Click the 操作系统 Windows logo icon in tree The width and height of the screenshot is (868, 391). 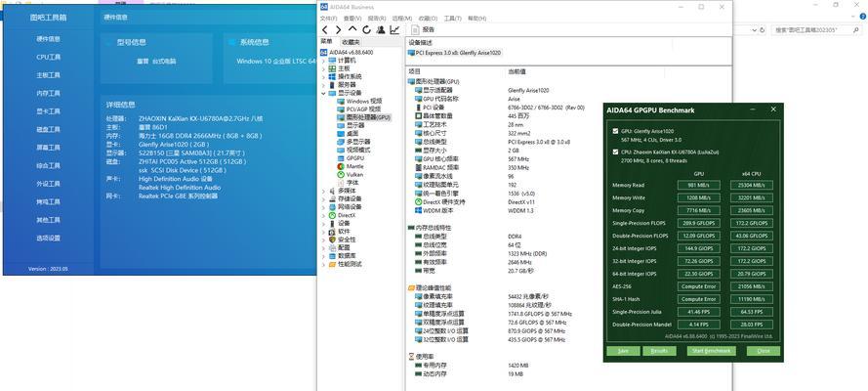[332, 76]
